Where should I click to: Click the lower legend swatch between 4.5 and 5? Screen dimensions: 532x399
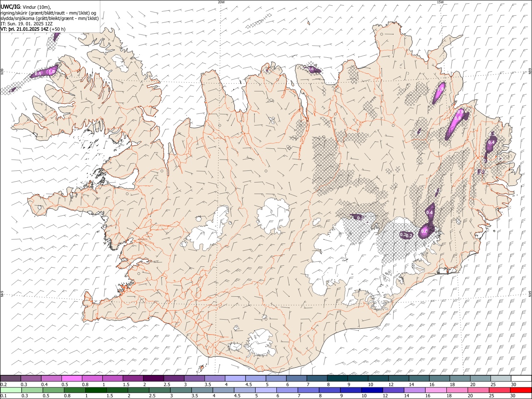[244, 390]
